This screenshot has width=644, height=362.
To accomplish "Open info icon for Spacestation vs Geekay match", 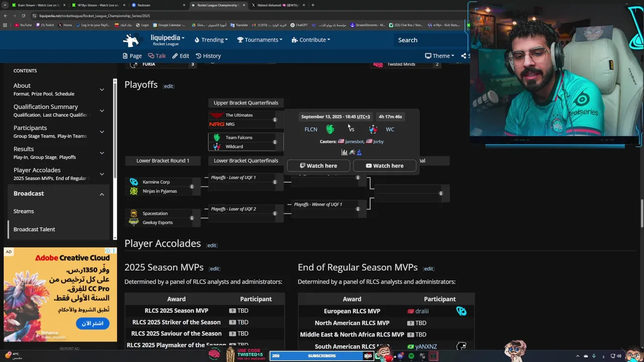I will (x=192, y=218).
